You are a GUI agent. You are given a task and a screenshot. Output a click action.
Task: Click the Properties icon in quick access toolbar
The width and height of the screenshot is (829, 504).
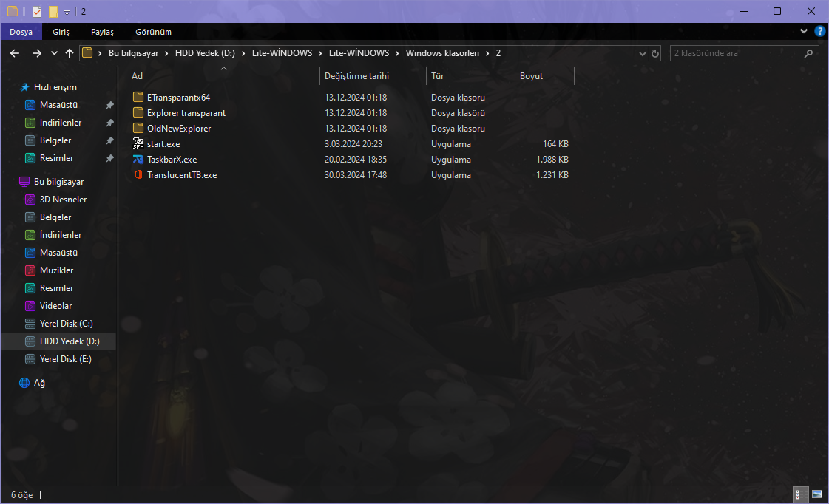pos(36,11)
